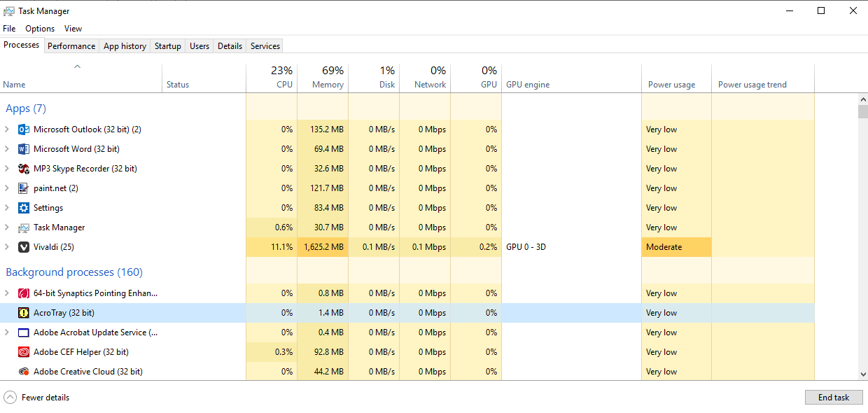Viewport: 868px width, 413px height.
Task: Click the scrollbar down arrow
Action: [x=862, y=375]
